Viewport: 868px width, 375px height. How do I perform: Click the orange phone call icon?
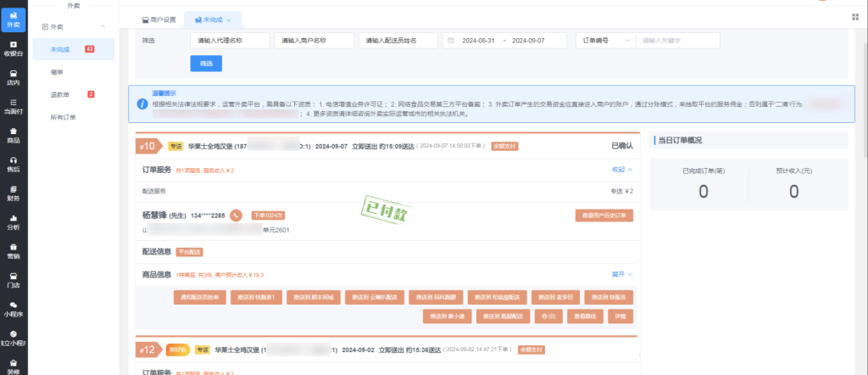click(236, 215)
